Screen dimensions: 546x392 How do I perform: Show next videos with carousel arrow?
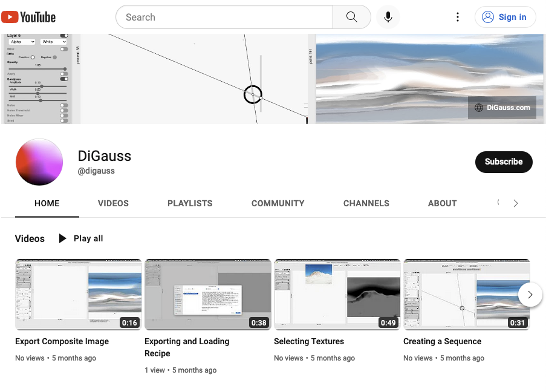(x=530, y=295)
